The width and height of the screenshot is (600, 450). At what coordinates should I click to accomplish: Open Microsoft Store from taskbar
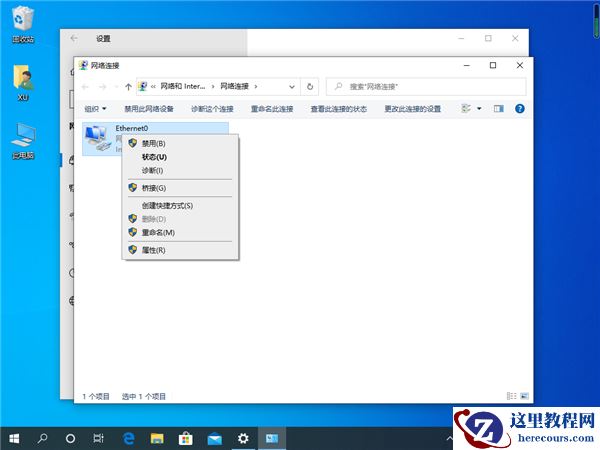point(186,438)
